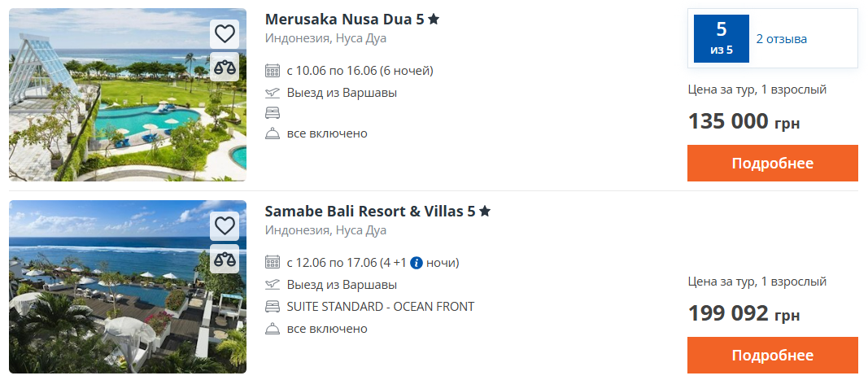Click the compare scales icon for Merusaka
The image size is (868, 380).
tap(225, 68)
